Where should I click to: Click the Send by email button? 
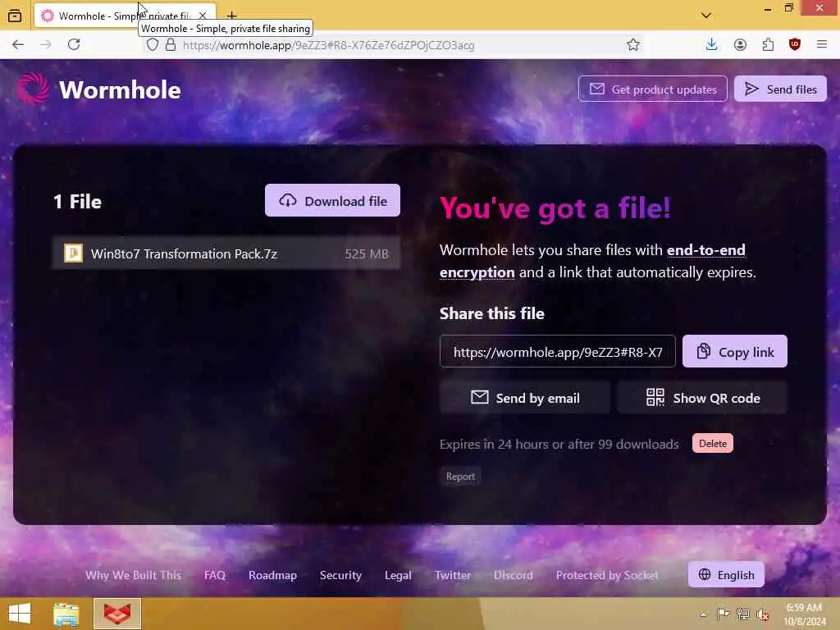[x=524, y=398]
